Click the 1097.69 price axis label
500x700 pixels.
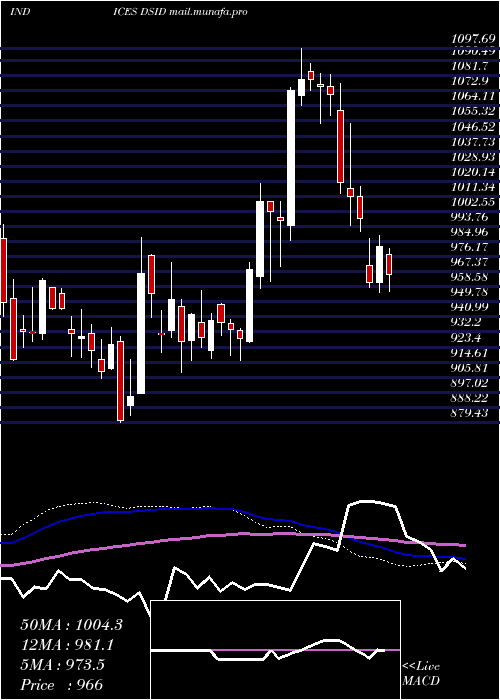coord(473,39)
